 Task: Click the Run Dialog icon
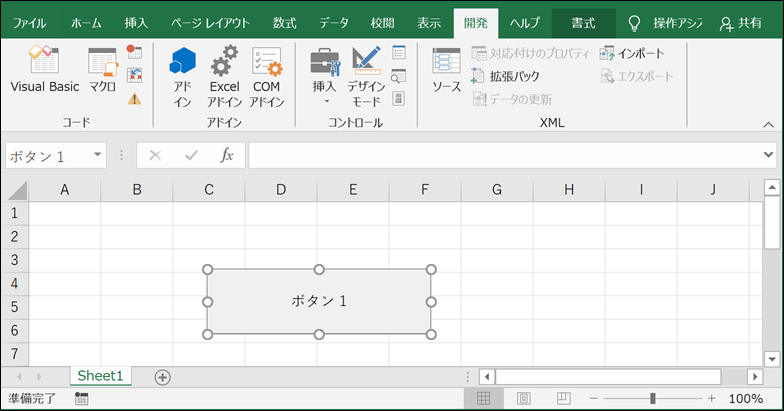tap(398, 98)
